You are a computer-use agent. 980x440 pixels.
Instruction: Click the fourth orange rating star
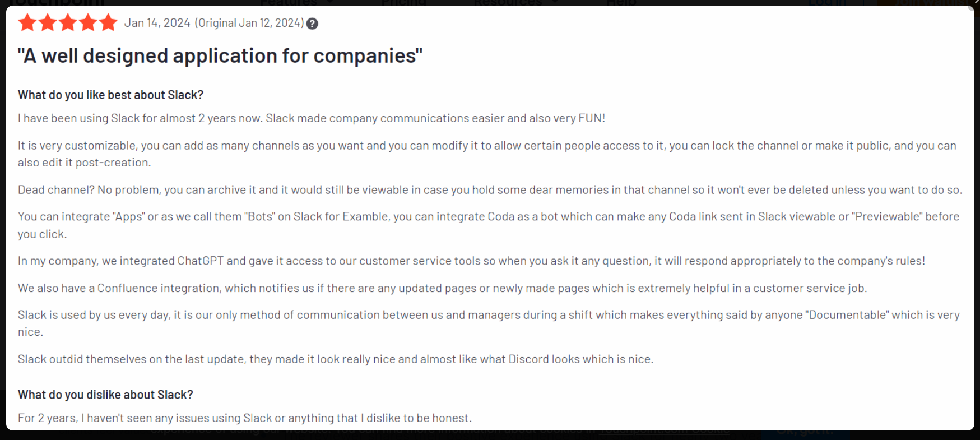point(88,23)
